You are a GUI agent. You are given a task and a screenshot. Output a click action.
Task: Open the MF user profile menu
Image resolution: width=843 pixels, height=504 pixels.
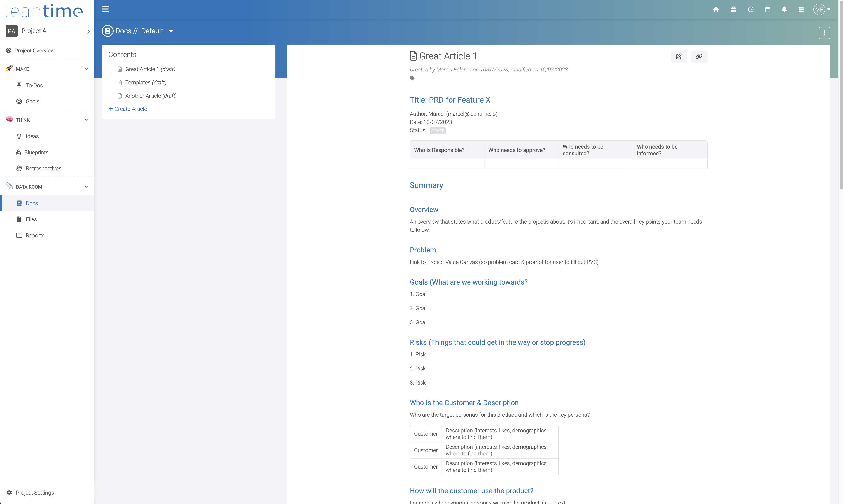tap(822, 10)
